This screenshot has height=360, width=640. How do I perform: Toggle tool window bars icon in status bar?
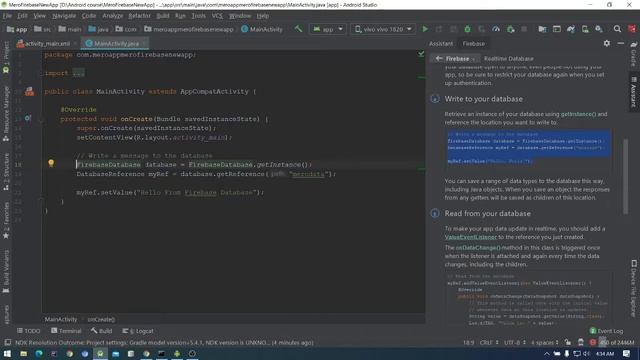coord(7,342)
